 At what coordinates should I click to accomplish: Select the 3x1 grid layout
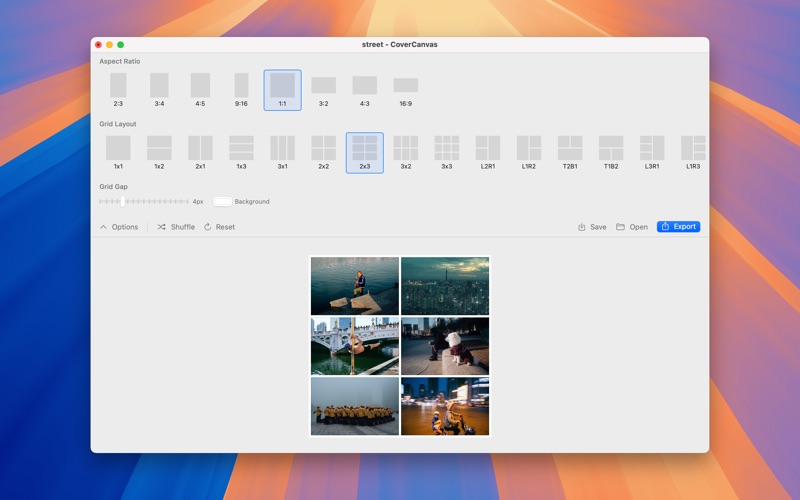pyautogui.click(x=283, y=153)
